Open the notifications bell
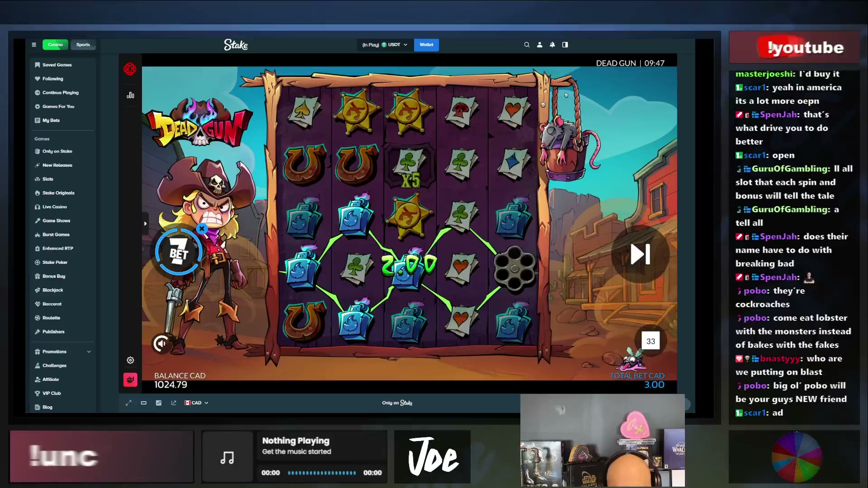 [552, 45]
